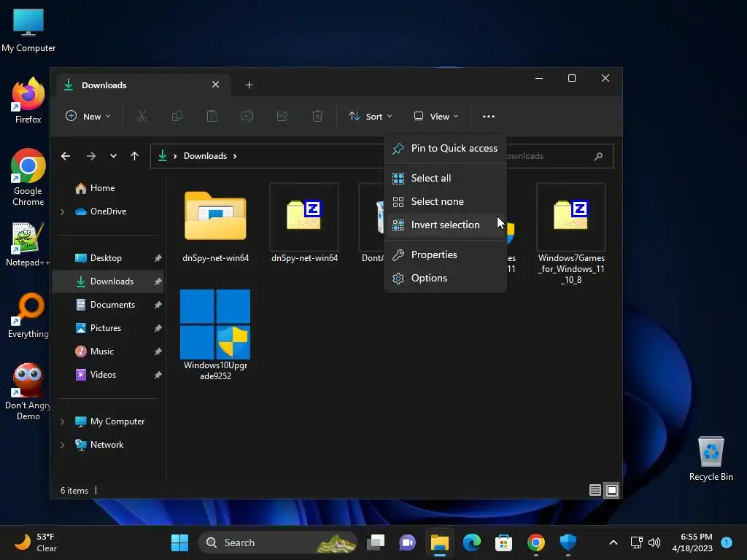Screen dimensions: 747x560
Task: Select the Recycle Bin icon
Action: tap(711, 459)
